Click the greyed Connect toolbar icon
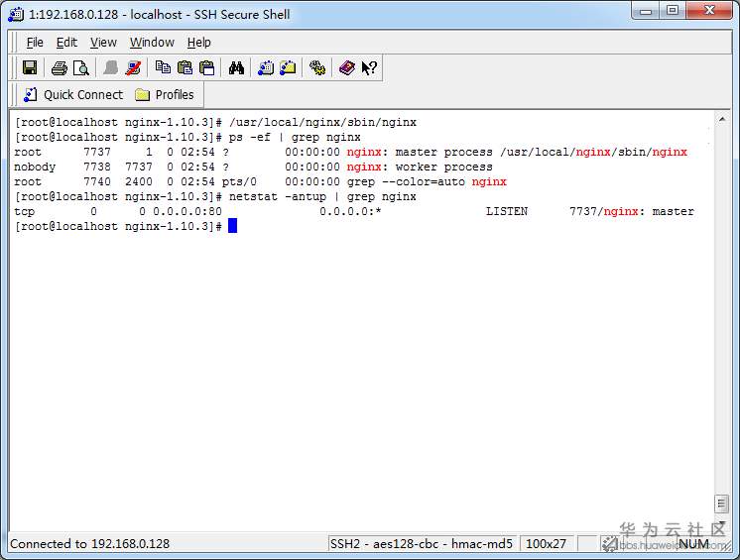The width and height of the screenshot is (740, 560). click(x=110, y=67)
